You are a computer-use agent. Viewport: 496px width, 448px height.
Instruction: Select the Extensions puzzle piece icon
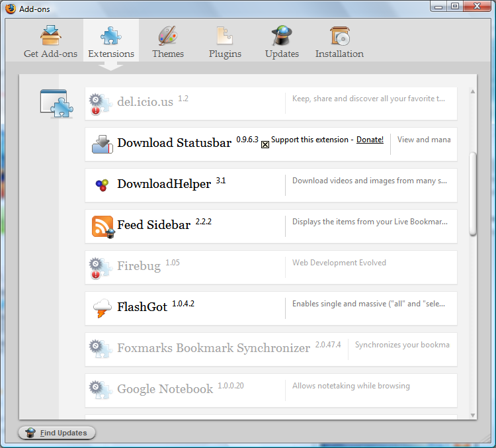click(x=110, y=35)
